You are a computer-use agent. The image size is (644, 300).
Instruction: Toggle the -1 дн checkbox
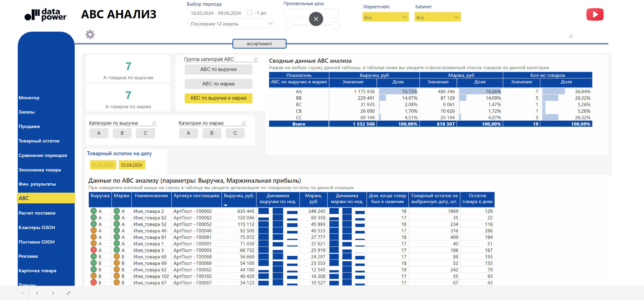(250, 12)
